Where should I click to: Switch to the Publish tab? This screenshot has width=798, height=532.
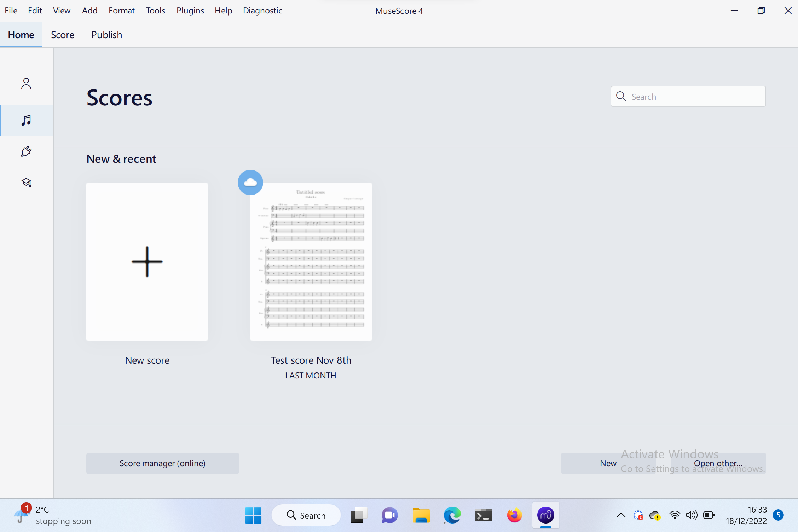point(106,35)
